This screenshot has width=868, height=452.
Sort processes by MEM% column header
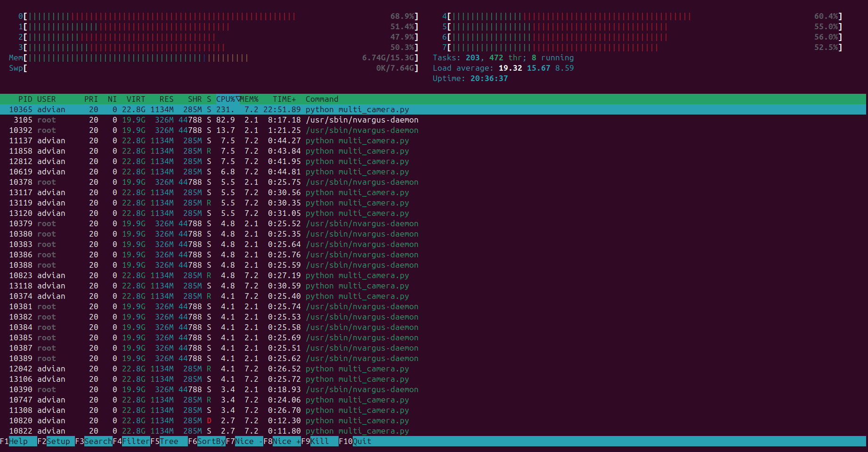pos(250,99)
